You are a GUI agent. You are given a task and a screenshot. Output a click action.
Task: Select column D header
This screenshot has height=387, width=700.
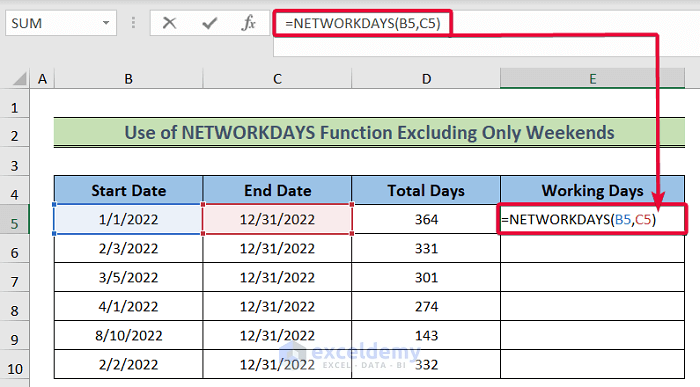(426, 79)
